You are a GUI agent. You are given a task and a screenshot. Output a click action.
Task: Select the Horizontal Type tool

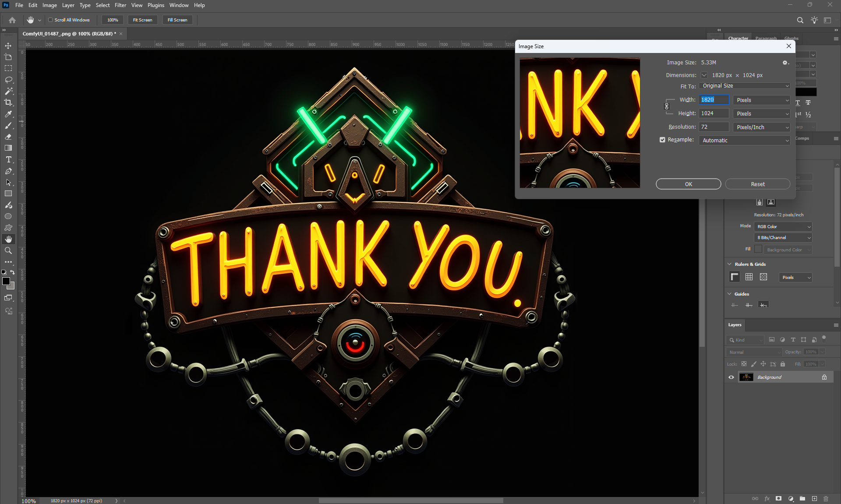(8, 159)
